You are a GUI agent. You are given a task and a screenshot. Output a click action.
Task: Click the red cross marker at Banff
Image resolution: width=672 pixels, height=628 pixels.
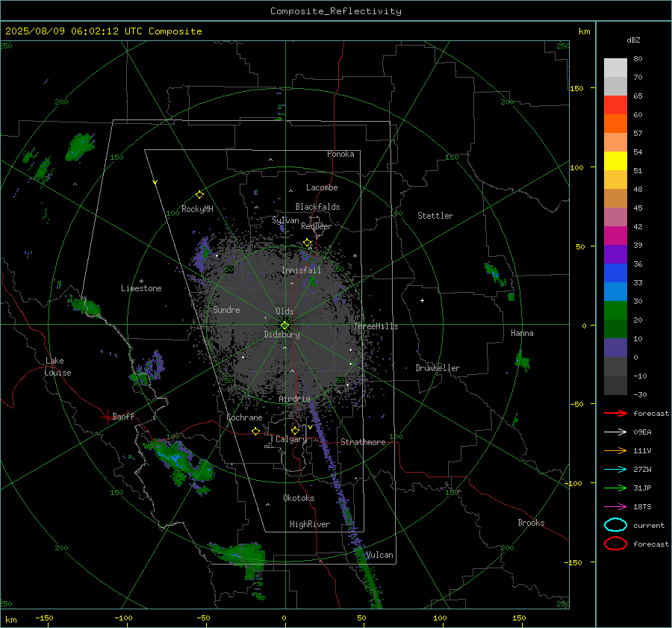pos(107,417)
